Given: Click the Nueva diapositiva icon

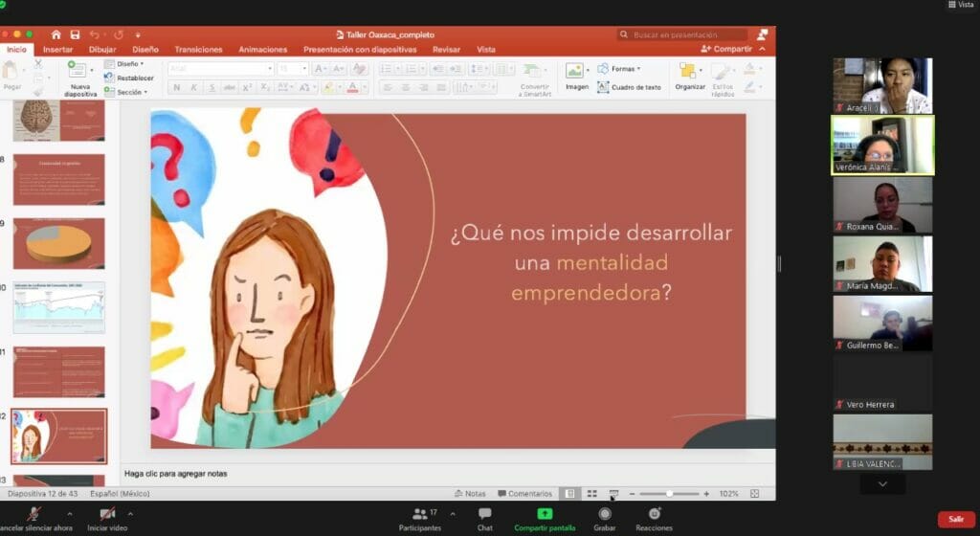Looking at the screenshot, I should [79, 72].
